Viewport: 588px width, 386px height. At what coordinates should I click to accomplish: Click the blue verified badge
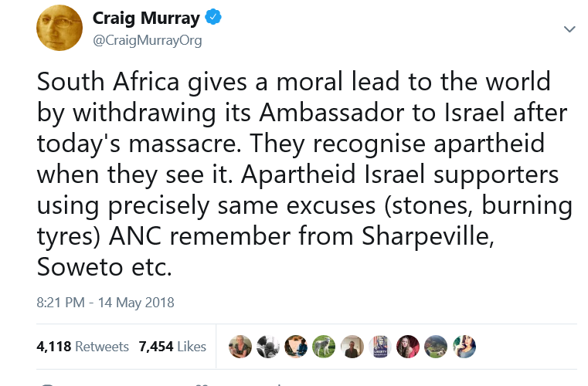[213, 19]
